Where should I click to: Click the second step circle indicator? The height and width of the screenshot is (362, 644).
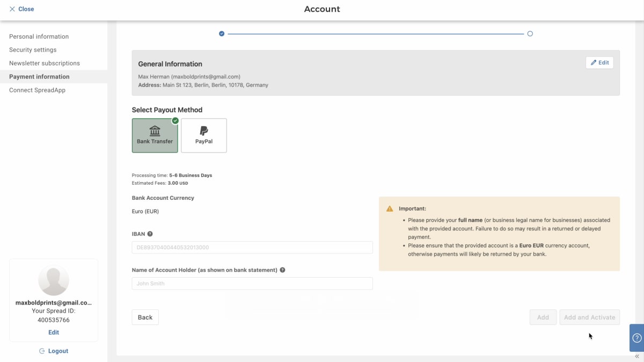tap(530, 34)
